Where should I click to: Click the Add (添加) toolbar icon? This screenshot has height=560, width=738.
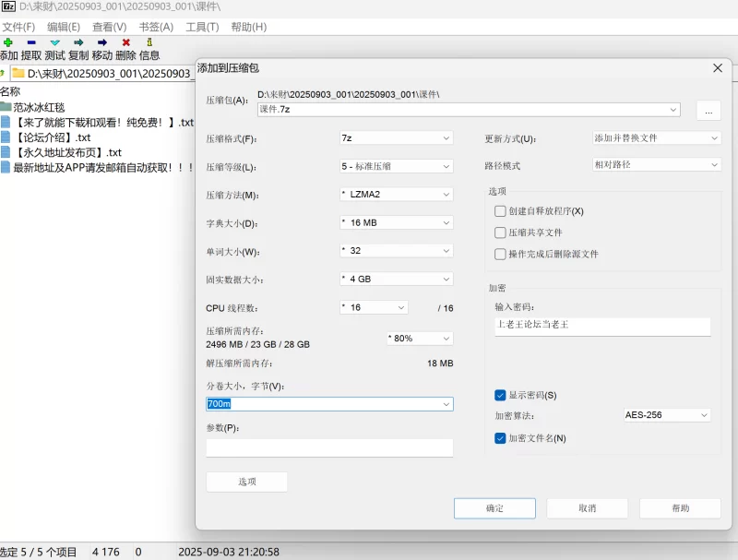8,42
